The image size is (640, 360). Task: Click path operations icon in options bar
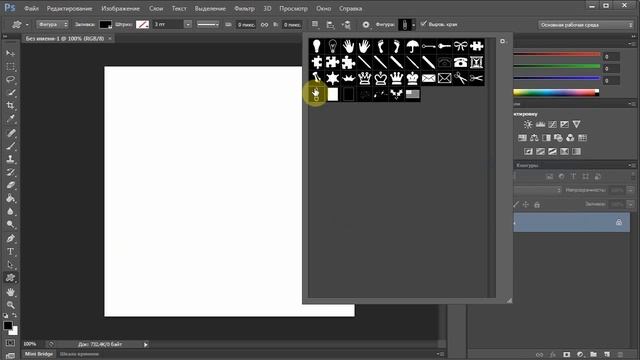(315, 25)
